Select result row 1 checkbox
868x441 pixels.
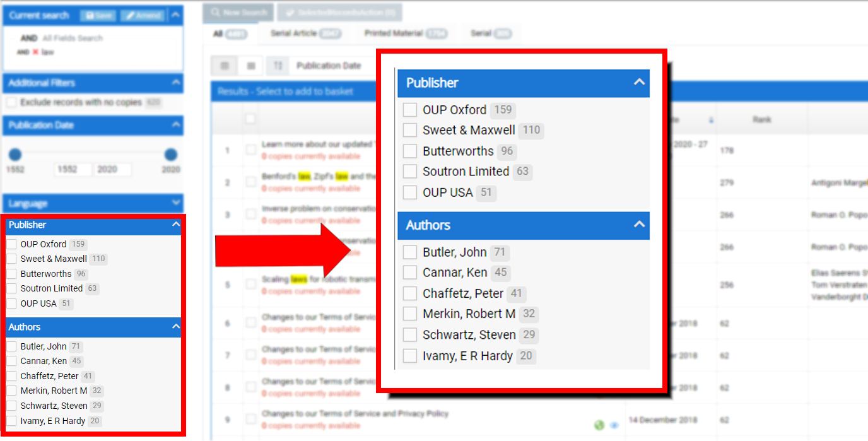tap(251, 150)
